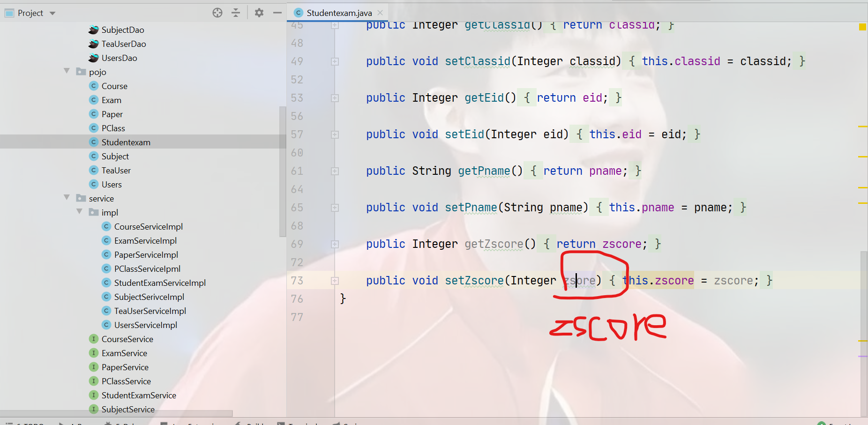Switch to the Studentexam.java editor tab
The width and height of the screenshot is (868, 425).
[x=337, y=13]
